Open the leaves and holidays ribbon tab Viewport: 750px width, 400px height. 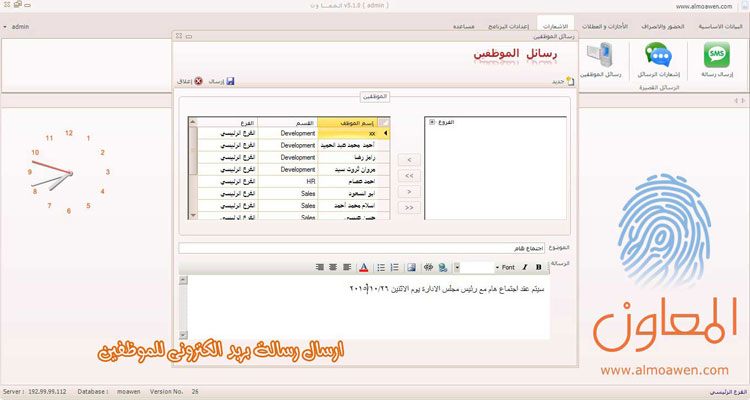click(605, 26)
